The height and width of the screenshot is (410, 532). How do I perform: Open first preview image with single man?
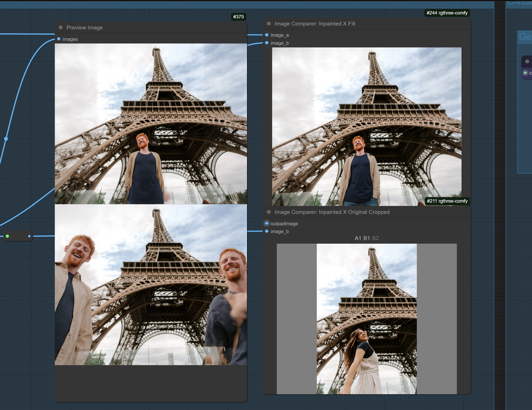coord(151,124)
